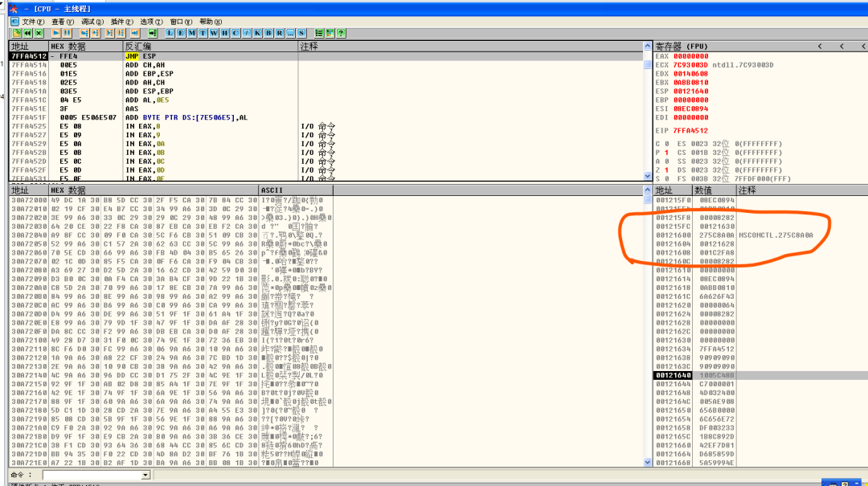Click the Pause execution icon

(x=67, y=33)
